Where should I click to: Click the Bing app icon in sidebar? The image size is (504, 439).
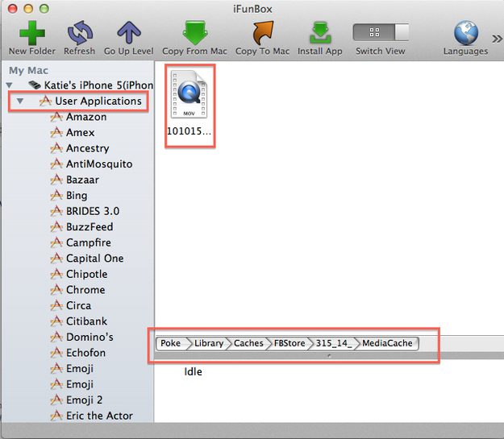click(56, 195)
